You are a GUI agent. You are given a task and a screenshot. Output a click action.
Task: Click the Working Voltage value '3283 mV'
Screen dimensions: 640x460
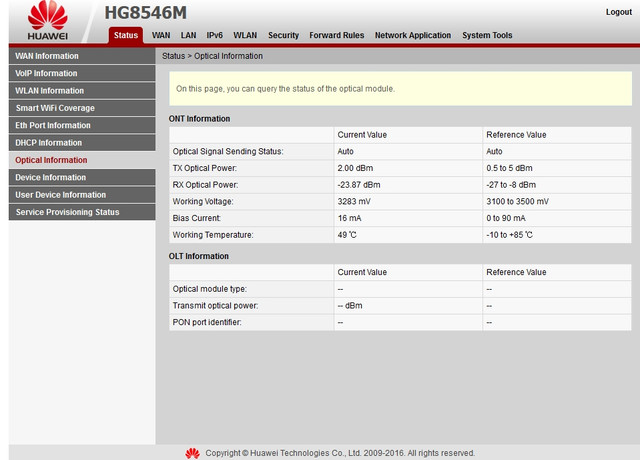[x=354, y=202]
